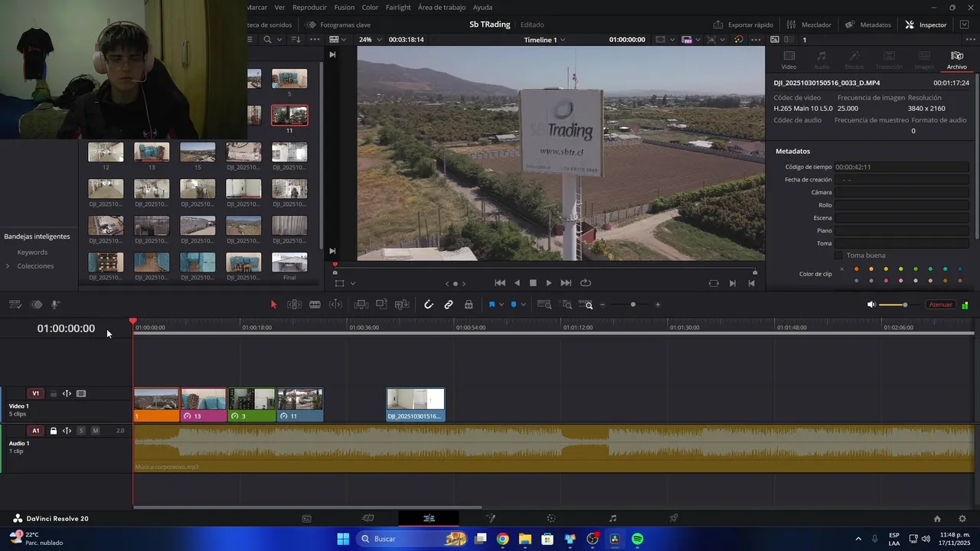Screen dimensions: 980x551
Task: Add a blue marker on timeline
Action: [514, 305]
